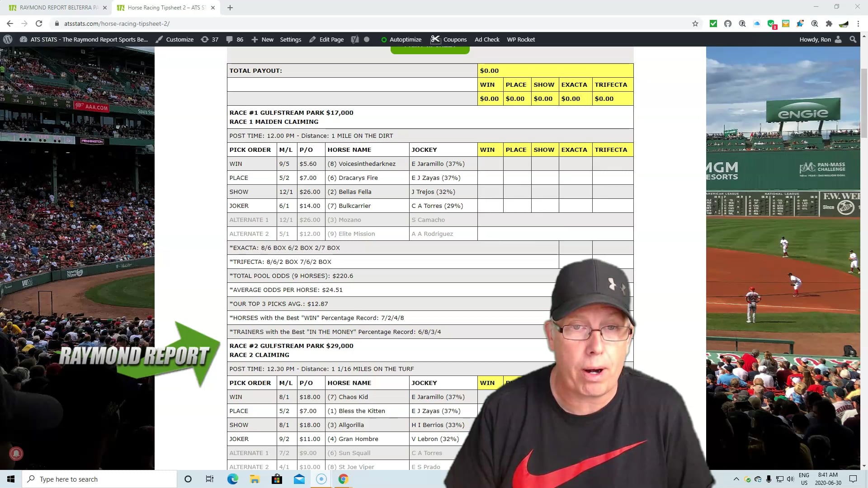Screen dimensions: 868x488
Task: Open the volume control in system tray
Action: point(790,479)
